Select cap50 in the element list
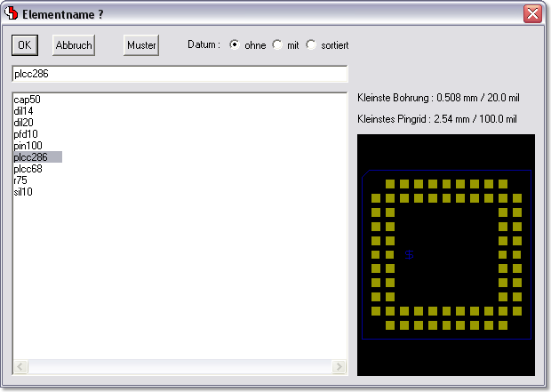The width and height of the screenshot is (551, 392). click(27, 100)
